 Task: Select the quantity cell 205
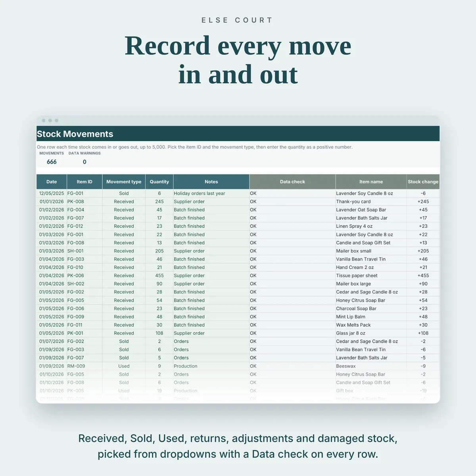click(x=159, y=251)
